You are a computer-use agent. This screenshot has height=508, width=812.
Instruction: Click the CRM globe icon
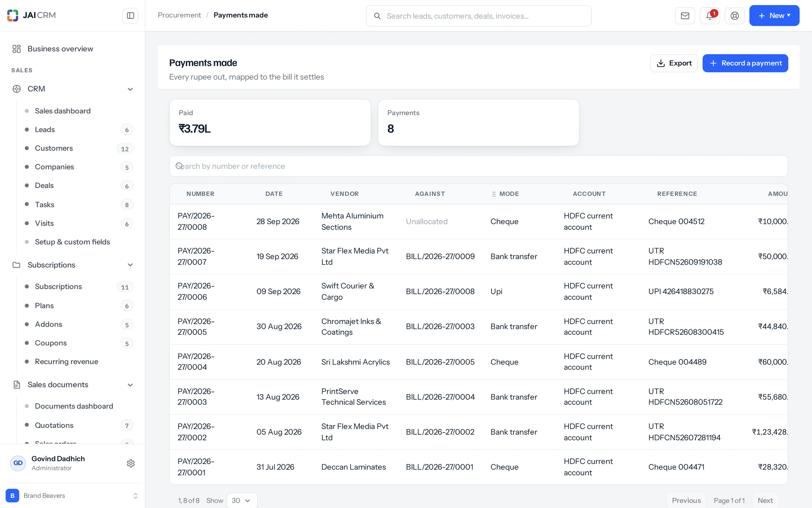point(16,89)
